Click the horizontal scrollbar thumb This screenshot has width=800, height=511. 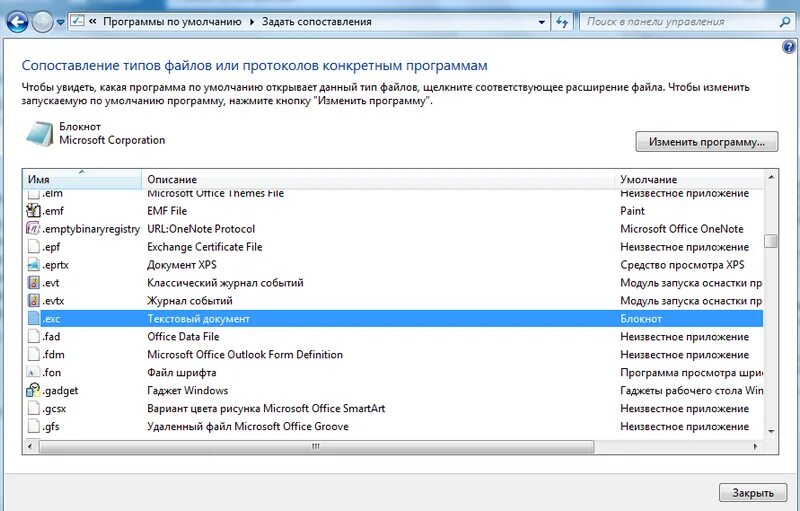(x=316, y=447)
